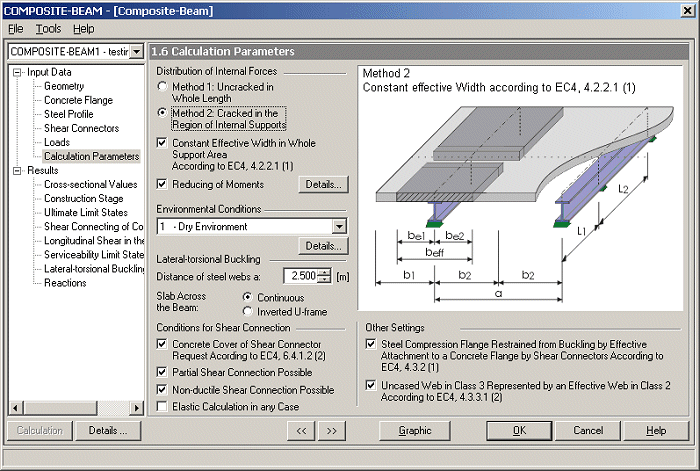Toggle Steel Compression Flange Restrained checkbox
The image size is (700, 471).
tap(371, 344)
